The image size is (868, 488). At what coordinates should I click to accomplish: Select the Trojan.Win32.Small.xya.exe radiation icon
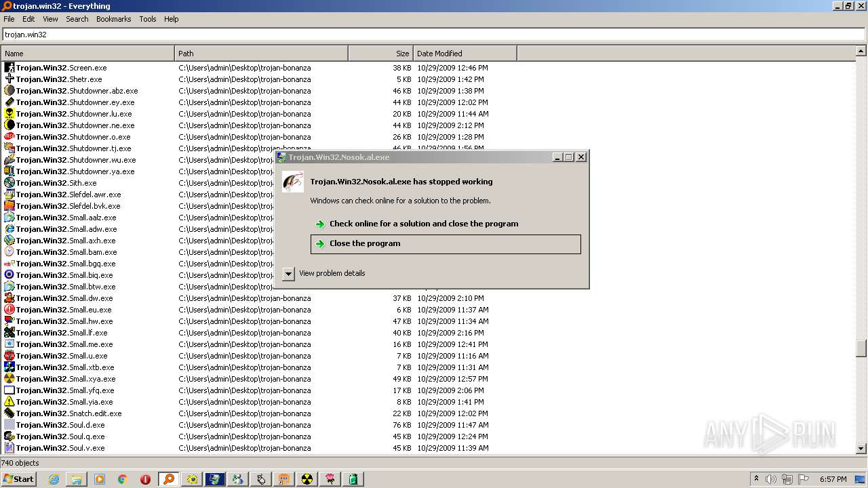pyautogui.click(x=9, y=379)
